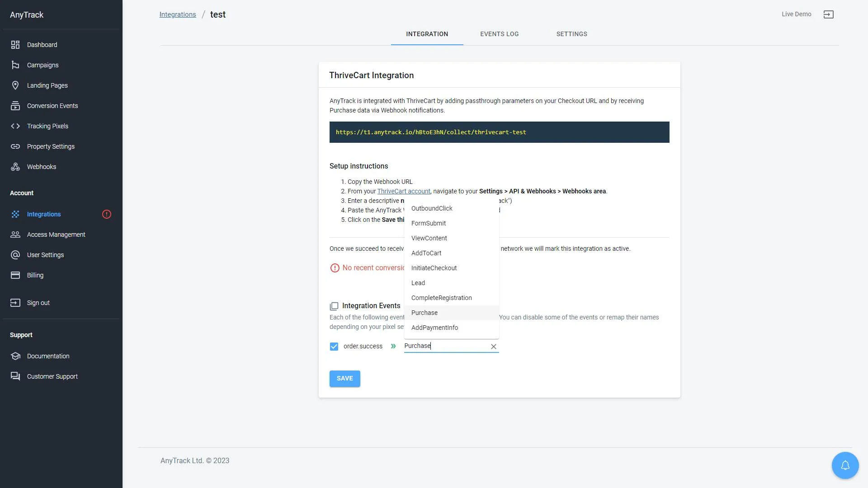
Task: Open the Settings tab
Action: [571, 34]
